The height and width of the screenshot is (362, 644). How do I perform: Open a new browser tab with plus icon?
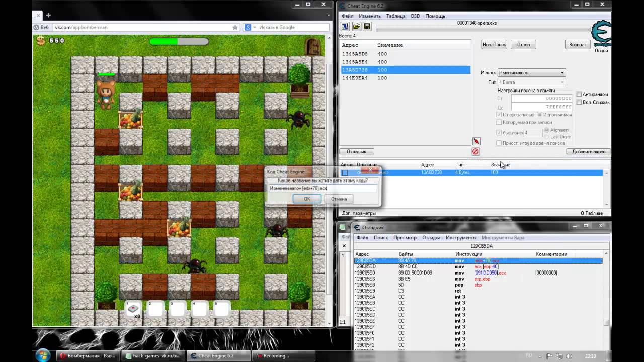click(49, 15)
